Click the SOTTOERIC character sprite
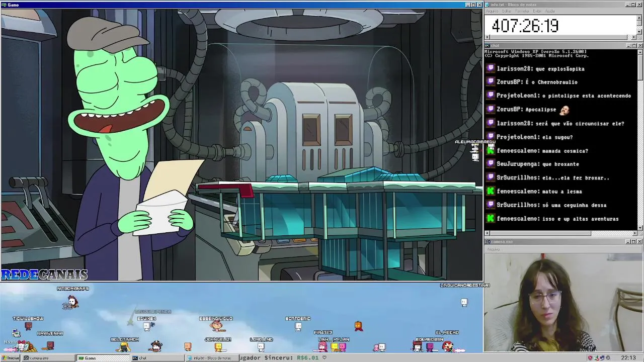The height and width of the screenshot is (362, 644). (x=298, y=326)
